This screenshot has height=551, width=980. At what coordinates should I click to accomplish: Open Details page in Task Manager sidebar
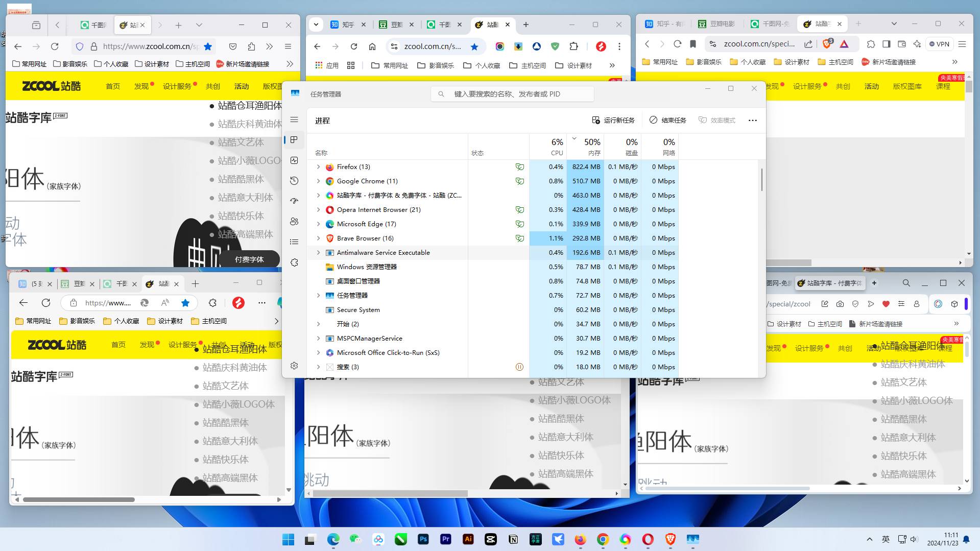point(294,242)
